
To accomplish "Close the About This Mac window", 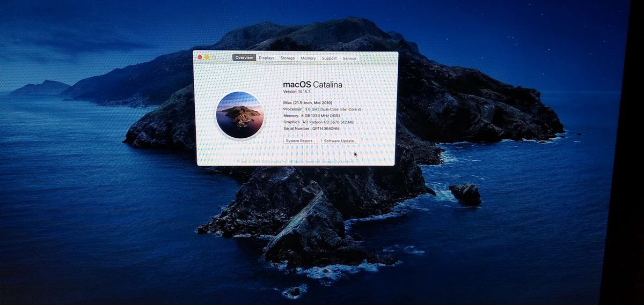I will (200, 57).
